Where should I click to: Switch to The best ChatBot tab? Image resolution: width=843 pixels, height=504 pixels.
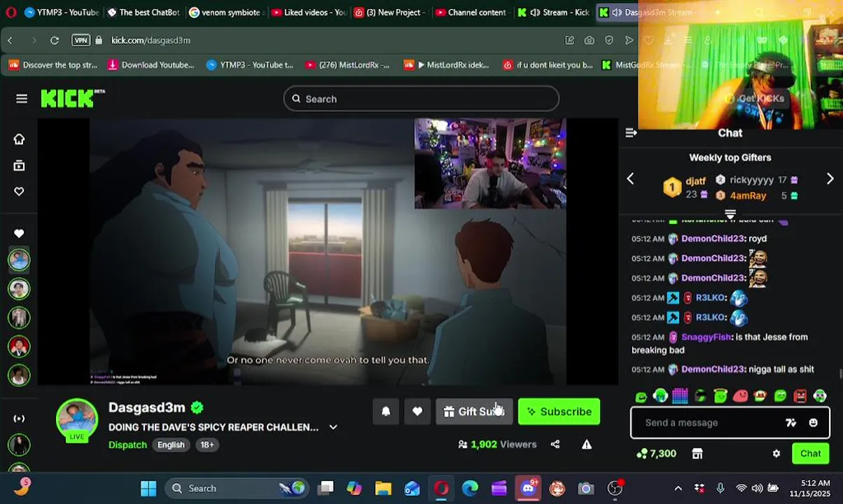pyautogui.click(x=143, y=13)
